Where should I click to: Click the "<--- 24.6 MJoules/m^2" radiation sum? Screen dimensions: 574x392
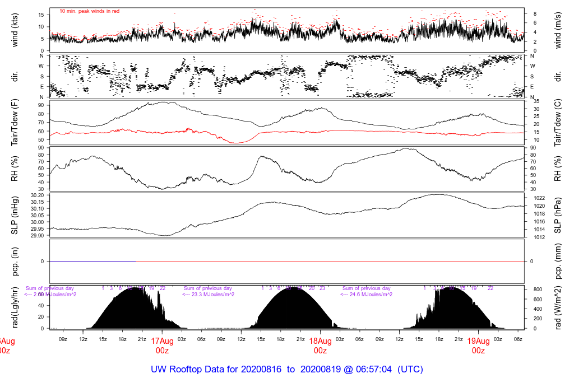click(x=367, y=295)
